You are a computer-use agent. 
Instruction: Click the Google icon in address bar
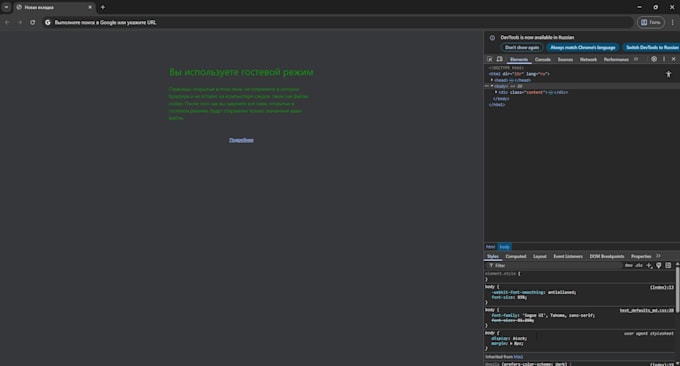48,23
